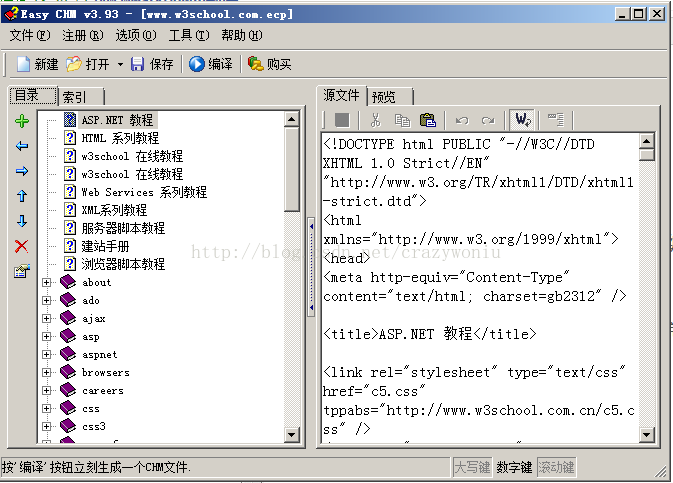Click the gray stop square in editor toolbar
Screen dimensions: 673x483
coord(342,120)
